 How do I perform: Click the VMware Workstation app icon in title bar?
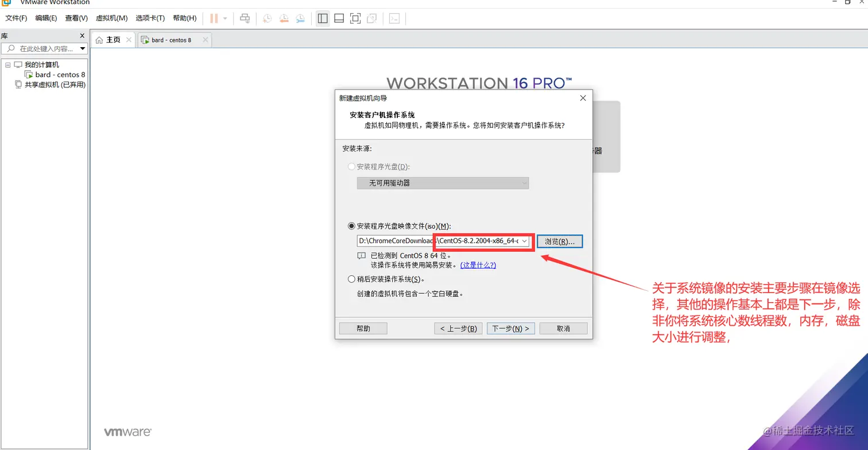tap(6, 2)
